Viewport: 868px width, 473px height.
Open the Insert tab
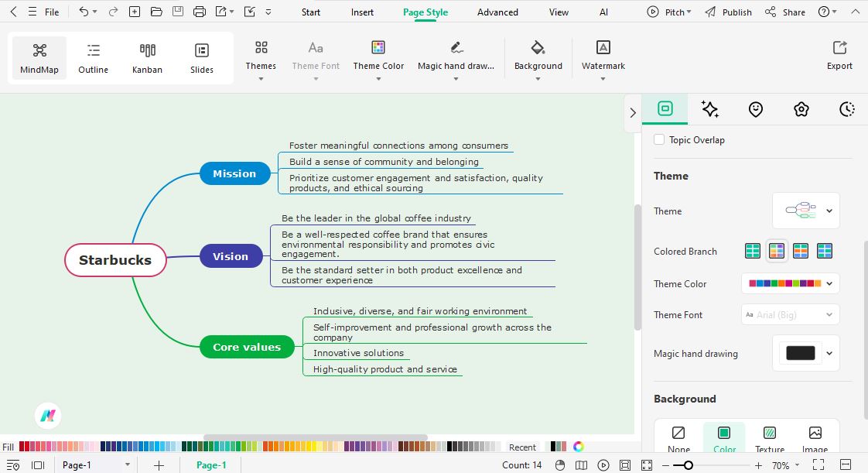click(362, 12)
